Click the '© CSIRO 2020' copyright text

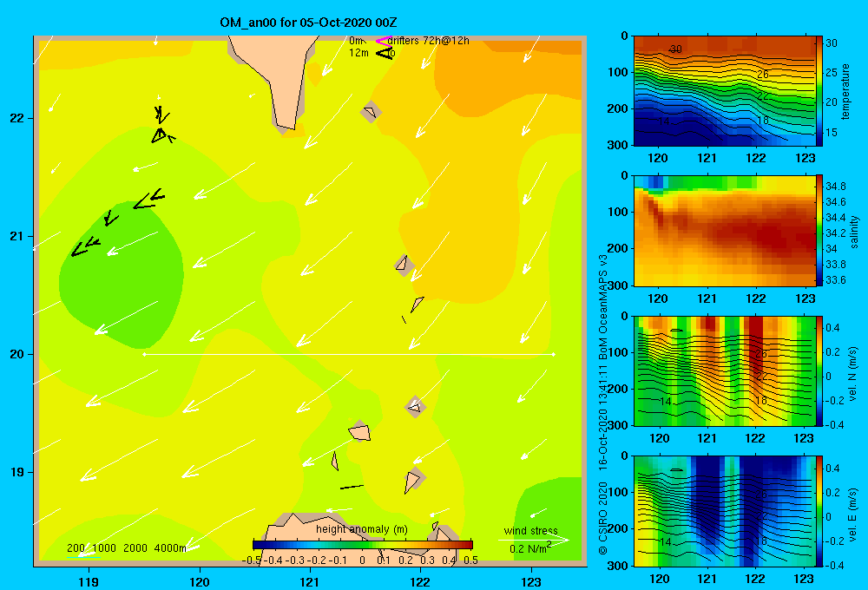coord(603,518)
